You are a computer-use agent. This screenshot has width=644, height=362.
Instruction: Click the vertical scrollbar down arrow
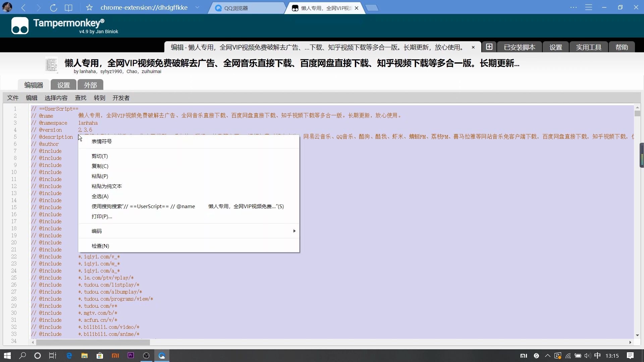[637, 336]
